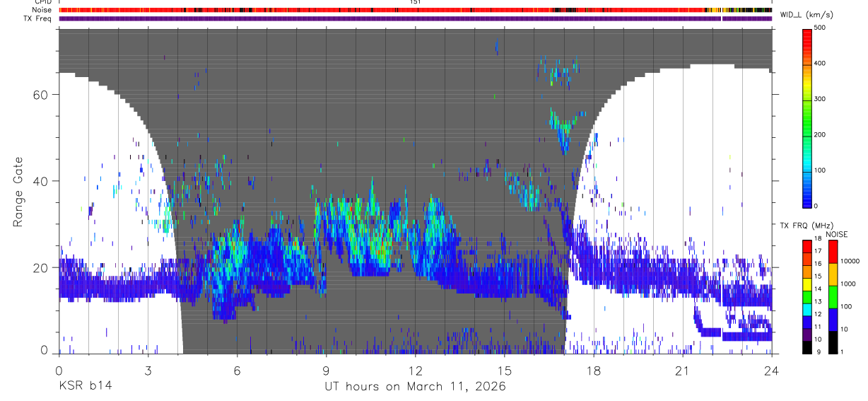Image resolution: width=868 pixels, height=401 pixels.
Task: Click the TX Freq row label at top left
Action: tap(38, 18)
